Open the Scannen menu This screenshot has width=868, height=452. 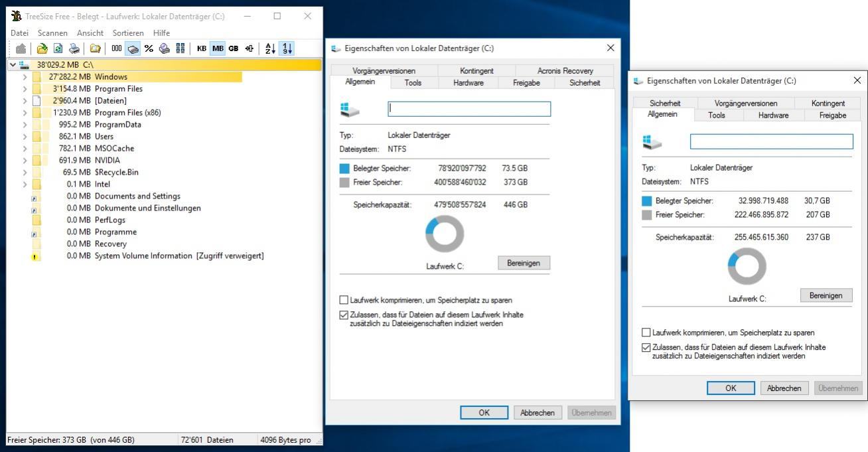52,33
